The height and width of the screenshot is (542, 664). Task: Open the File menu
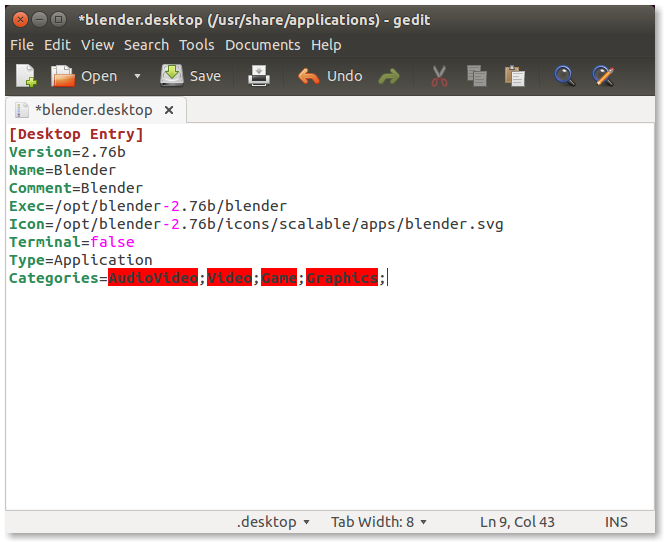pyautogui.click(x=22, y=45)
